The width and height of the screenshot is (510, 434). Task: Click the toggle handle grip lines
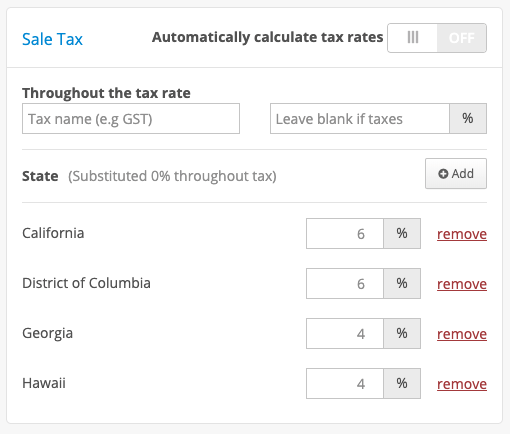413,37
